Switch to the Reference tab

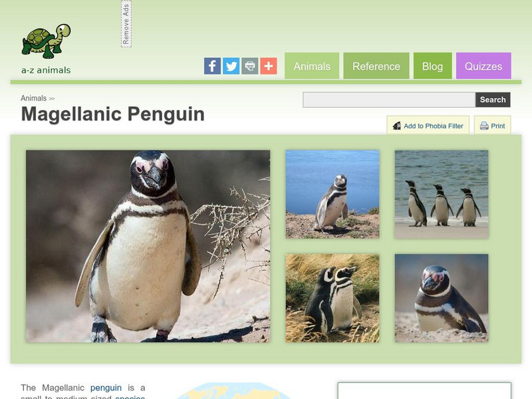376,66
